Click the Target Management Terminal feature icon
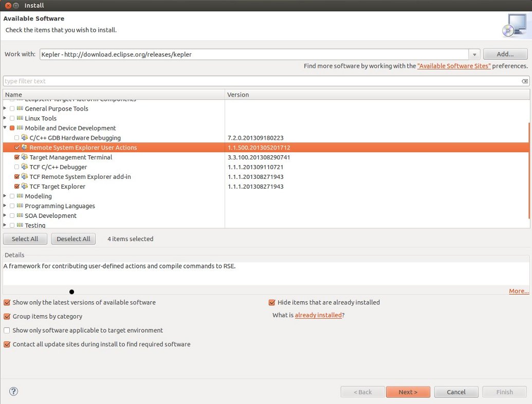The height and width of the screenshot is (404, 532). (x=24, y=157)
